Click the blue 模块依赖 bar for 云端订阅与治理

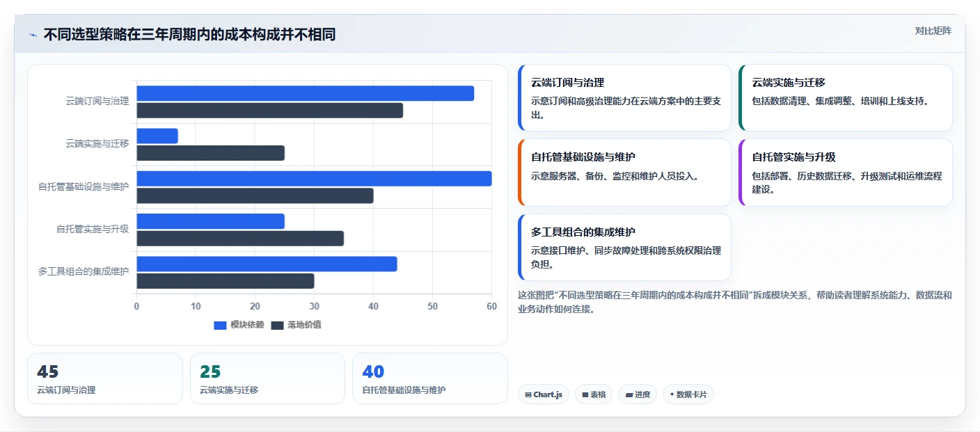305,93
